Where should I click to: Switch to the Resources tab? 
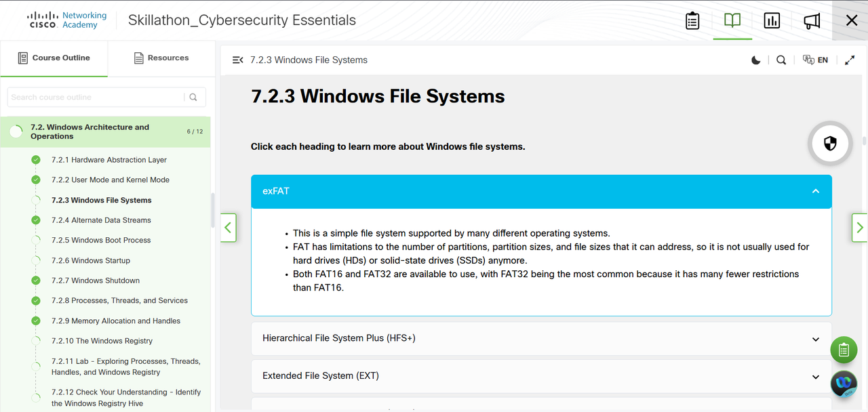coord(161,58)
